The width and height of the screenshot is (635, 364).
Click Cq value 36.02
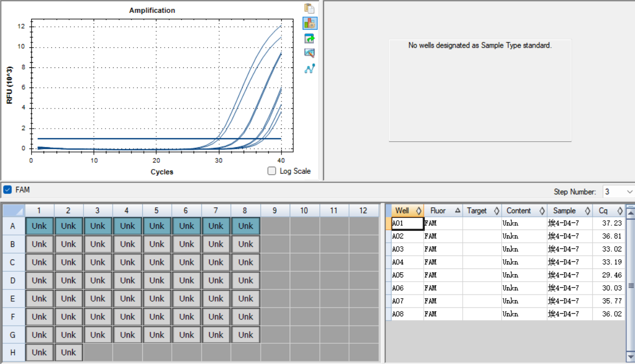609,314
